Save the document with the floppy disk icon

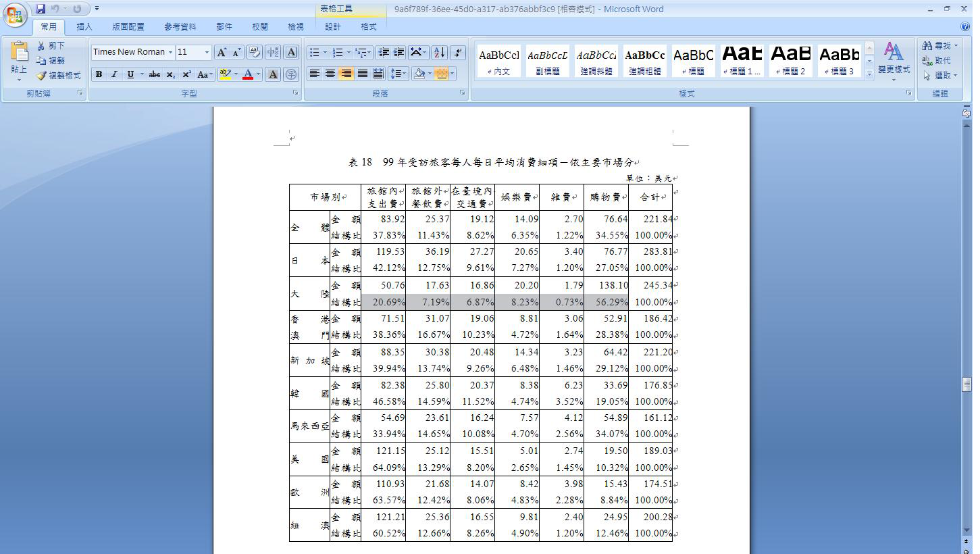(41, 9)
